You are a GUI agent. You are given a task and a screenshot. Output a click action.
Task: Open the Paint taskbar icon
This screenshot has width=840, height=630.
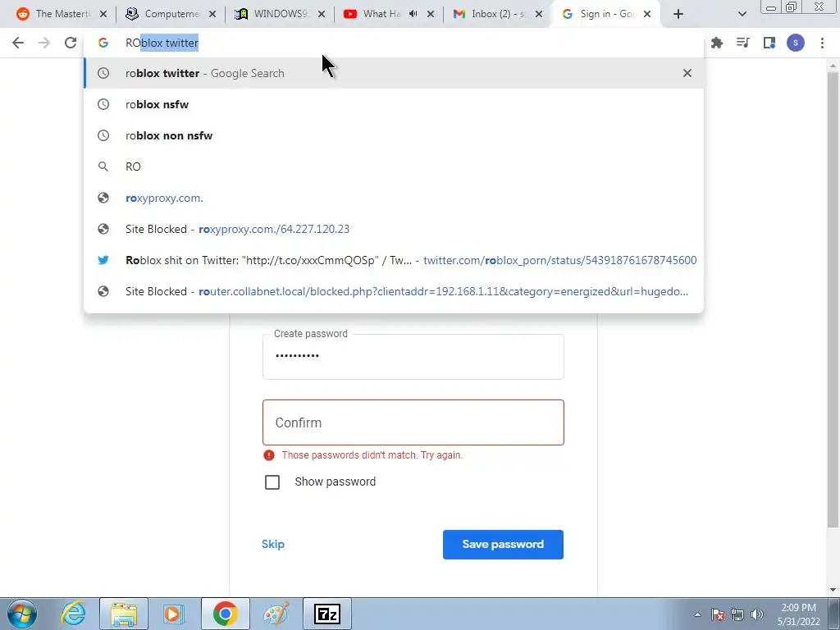(276, 614)
